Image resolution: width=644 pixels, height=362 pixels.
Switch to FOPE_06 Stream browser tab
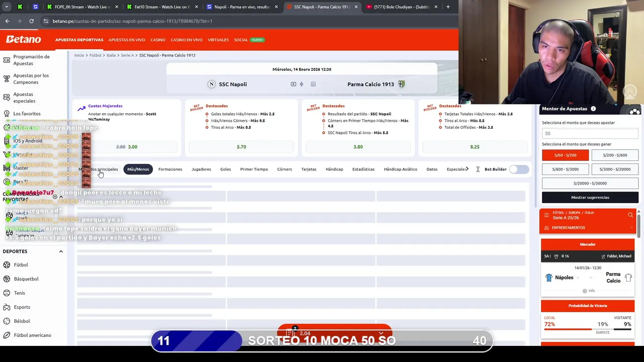pos(83,7)
